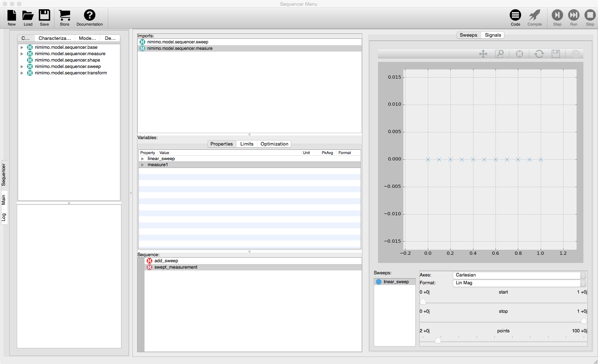This screenshot has width=598, height=364.
Task: Expand nimimo.model.sequencer.base tree node
Action: click(22, 47)
